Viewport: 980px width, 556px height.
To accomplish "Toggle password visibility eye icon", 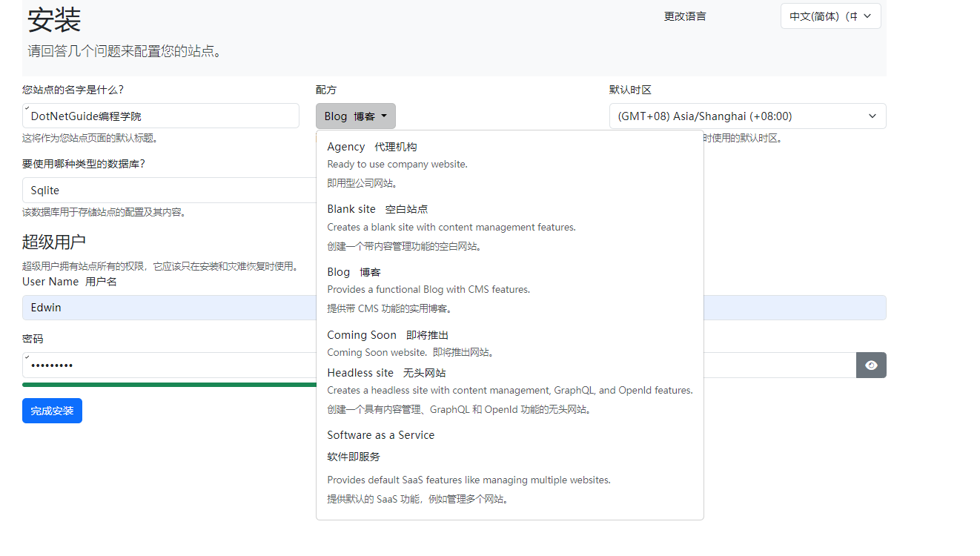I will 871,365.
